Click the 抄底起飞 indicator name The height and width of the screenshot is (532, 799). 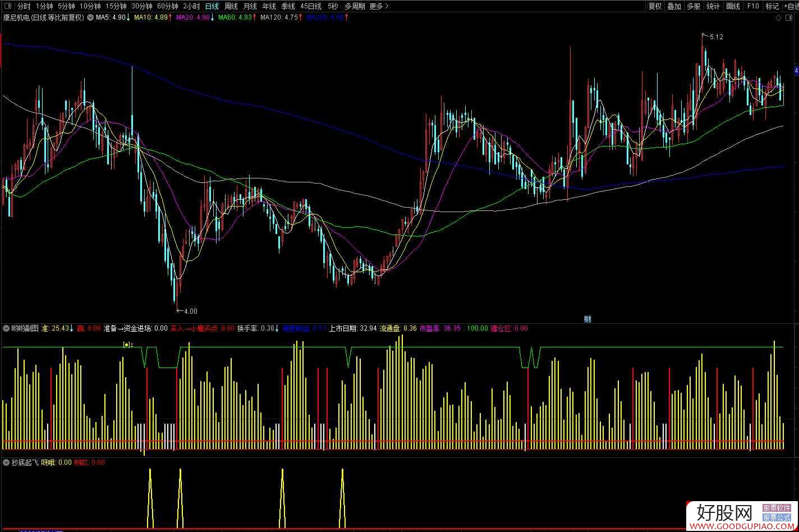[25, 462]
